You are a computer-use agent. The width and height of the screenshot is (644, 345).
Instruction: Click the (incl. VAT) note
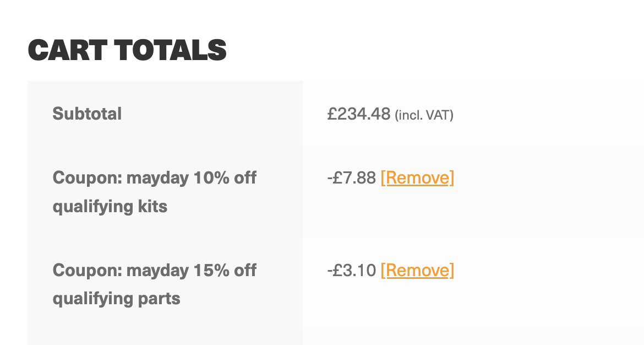pos(424,115)
